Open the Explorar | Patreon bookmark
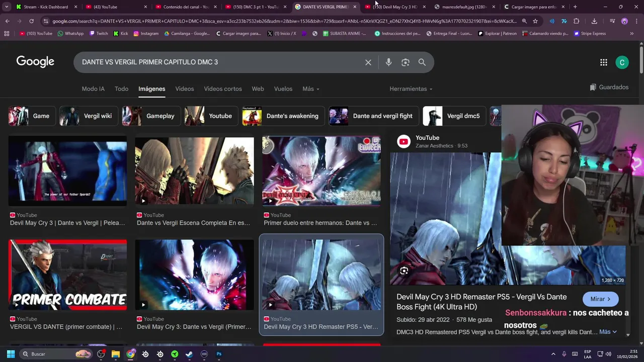 click(x=497, y=33)
